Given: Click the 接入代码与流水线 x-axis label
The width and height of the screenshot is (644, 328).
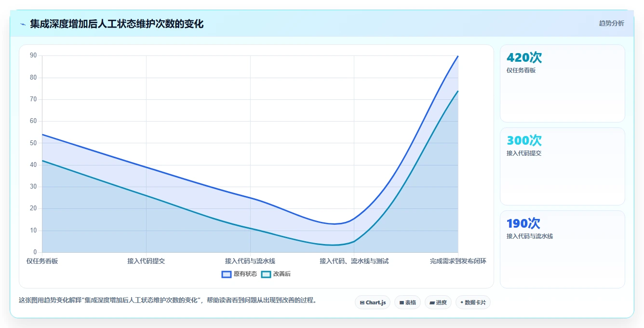Looking at the screenshot, I should point(250,261).
